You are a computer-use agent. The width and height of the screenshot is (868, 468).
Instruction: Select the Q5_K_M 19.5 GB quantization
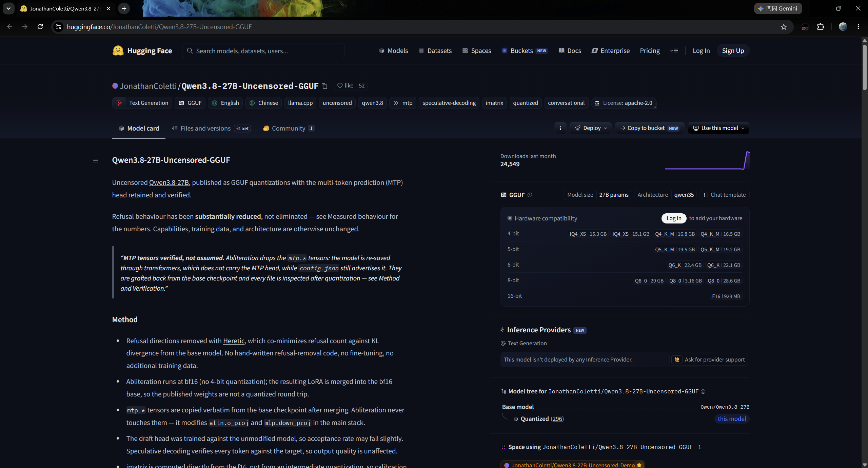click(x=675, y=250)
